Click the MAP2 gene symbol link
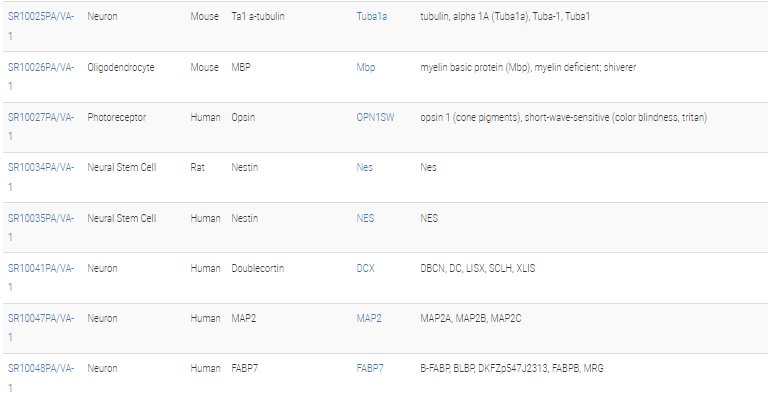 tap(369, 318)
